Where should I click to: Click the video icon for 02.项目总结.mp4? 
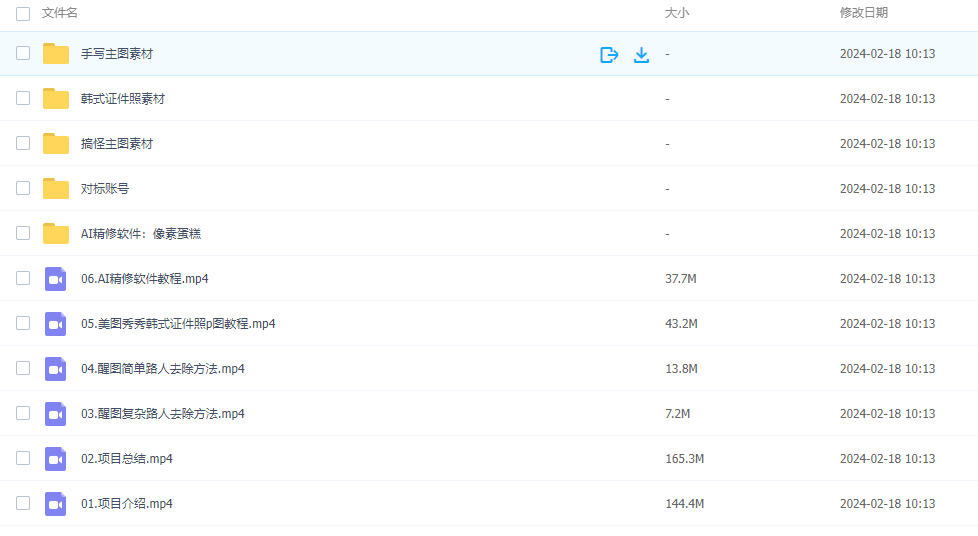click(56, 459)
